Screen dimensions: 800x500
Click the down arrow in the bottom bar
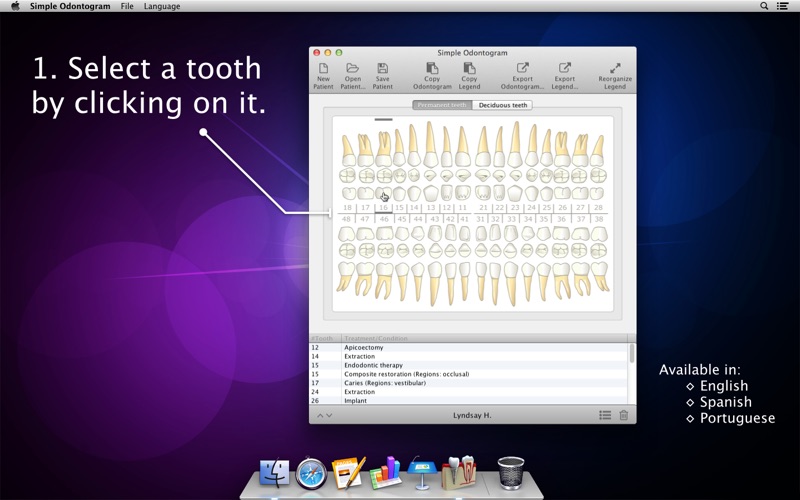click(329, 415)
